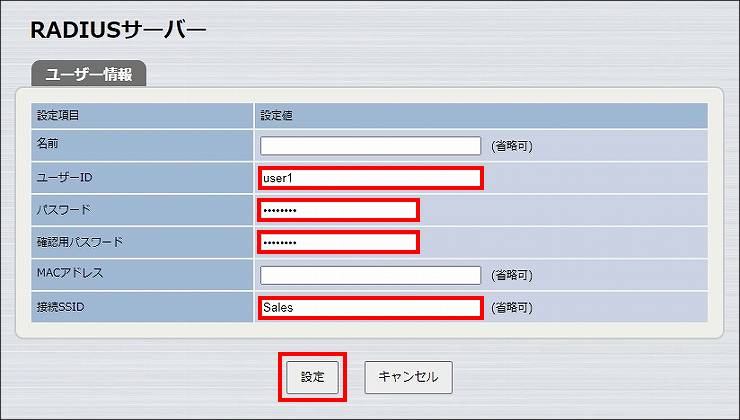Click the 確認用パスワード row label
The width and height of the screenshot is (740, 420).
[80, 242]
